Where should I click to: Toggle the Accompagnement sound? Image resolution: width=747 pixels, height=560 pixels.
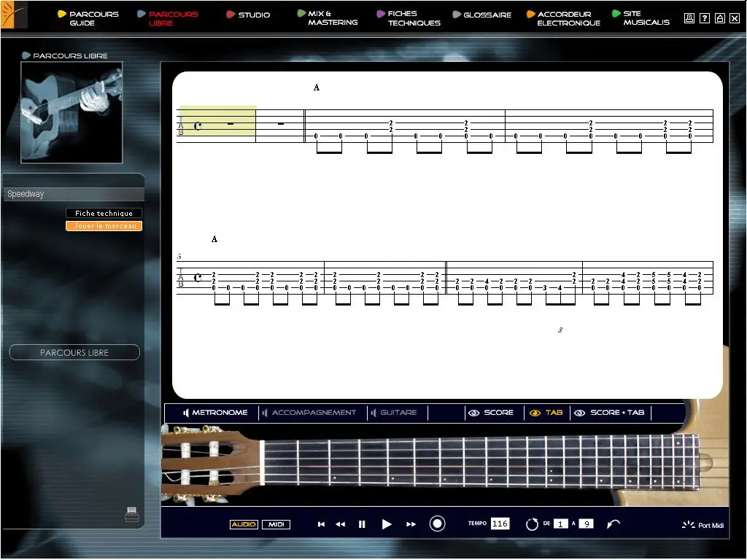pos(309,413)
